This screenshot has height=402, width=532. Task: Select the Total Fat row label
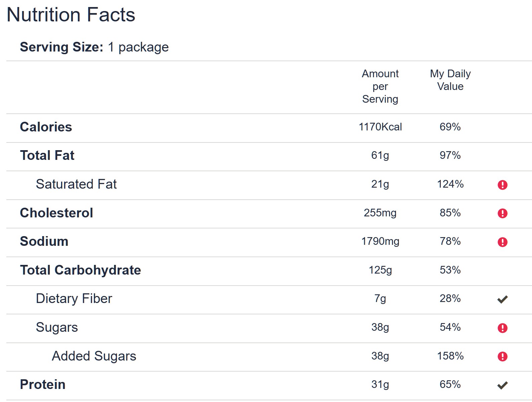pos(47,156)
